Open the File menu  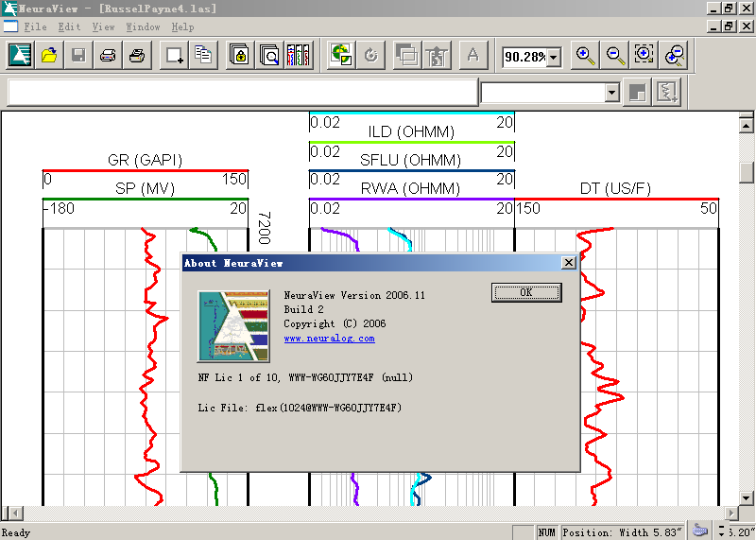[35, 27]
